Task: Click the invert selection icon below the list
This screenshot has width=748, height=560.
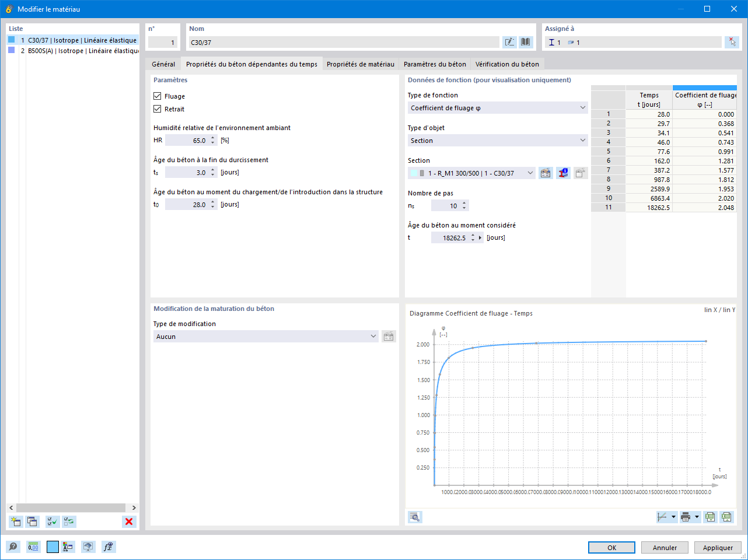Action: coord(69,521)
